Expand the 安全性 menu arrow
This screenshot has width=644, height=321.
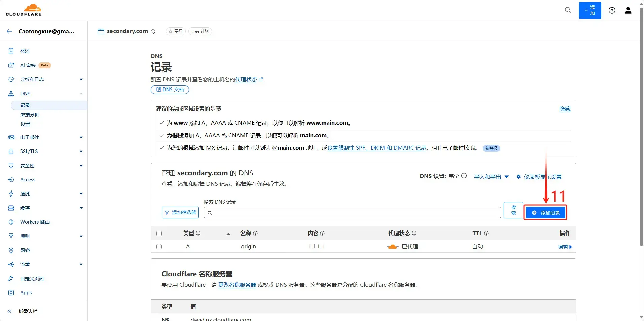click(81, 166)
